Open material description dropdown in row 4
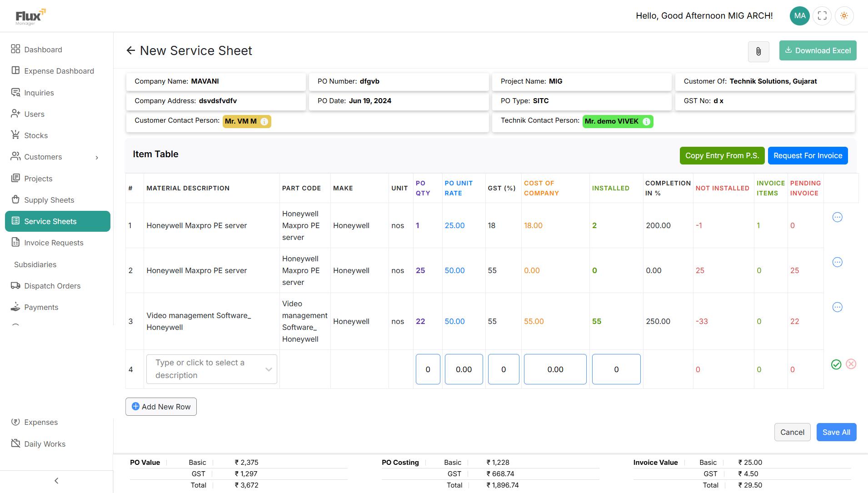868x493 pixels. (x=212, y=369)
